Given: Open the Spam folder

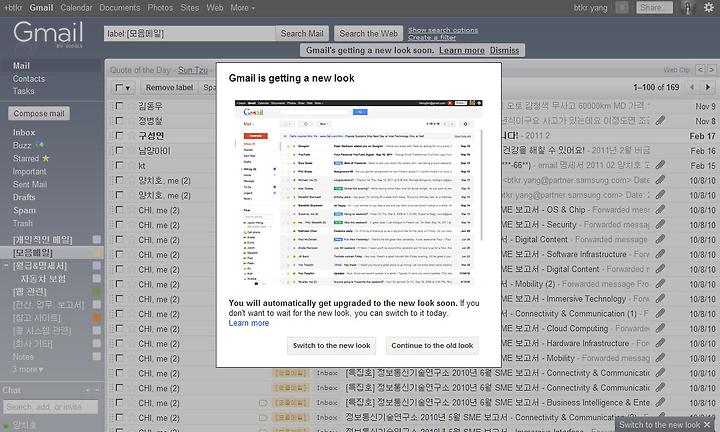Looking at the screenshot, I should tap(24, 210).
